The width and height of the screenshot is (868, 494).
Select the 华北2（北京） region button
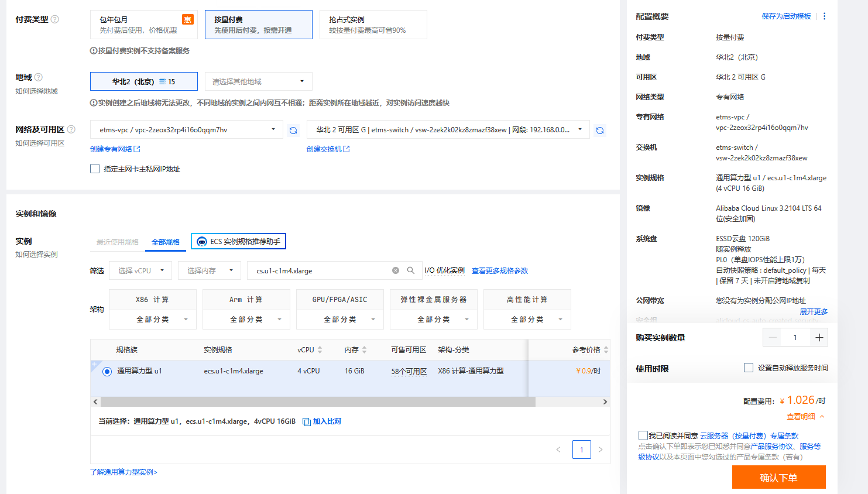pyautogui.click(x=144, y=81)
